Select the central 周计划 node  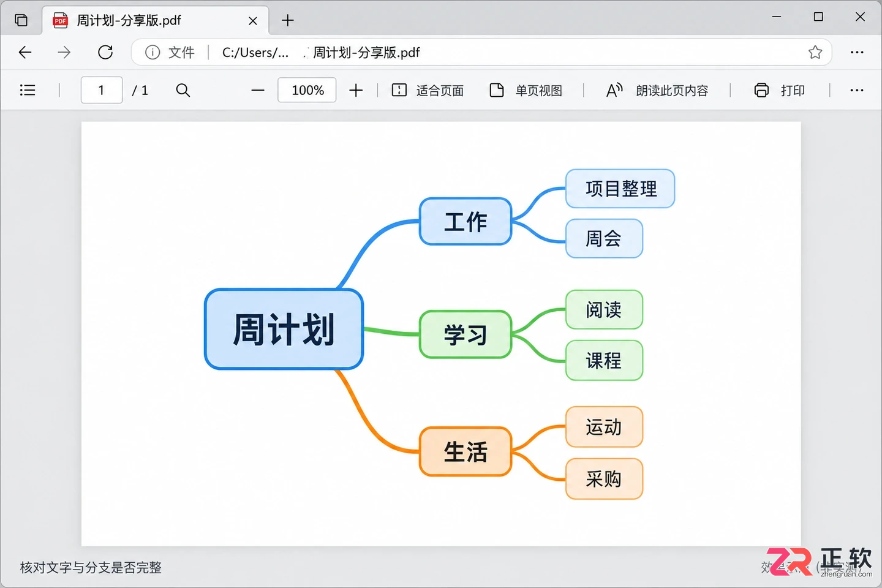click(284, 329)
